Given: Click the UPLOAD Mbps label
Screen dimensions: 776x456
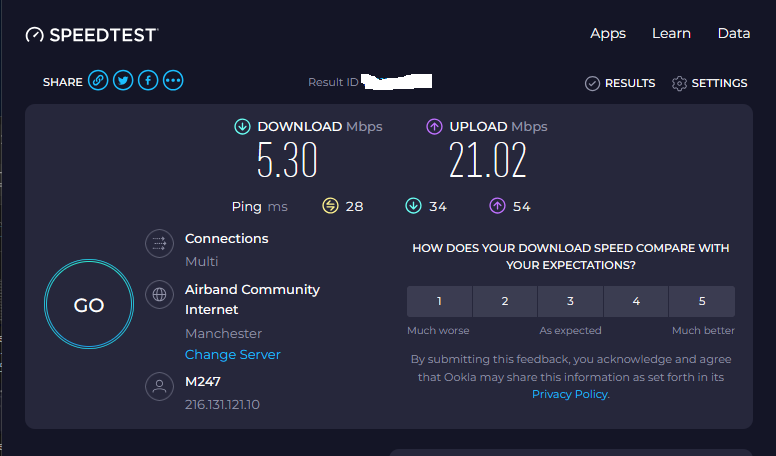Looking at the screenshot, I should pyautogui.click(x=498, y=127).
